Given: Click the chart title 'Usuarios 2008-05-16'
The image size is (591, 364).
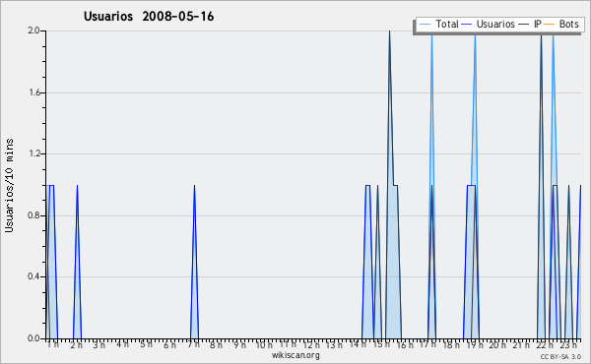Looking at the screenshot, I should 149,17.
